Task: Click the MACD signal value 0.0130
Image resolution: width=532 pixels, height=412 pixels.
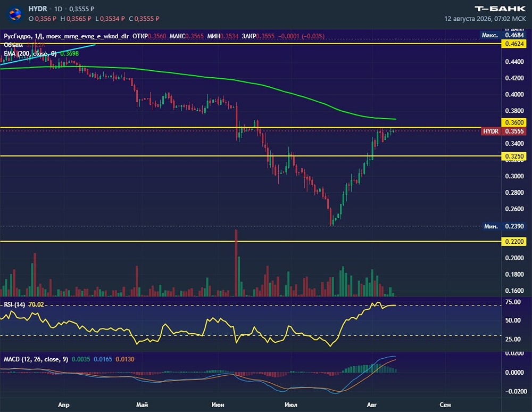Action: point(125,359)
